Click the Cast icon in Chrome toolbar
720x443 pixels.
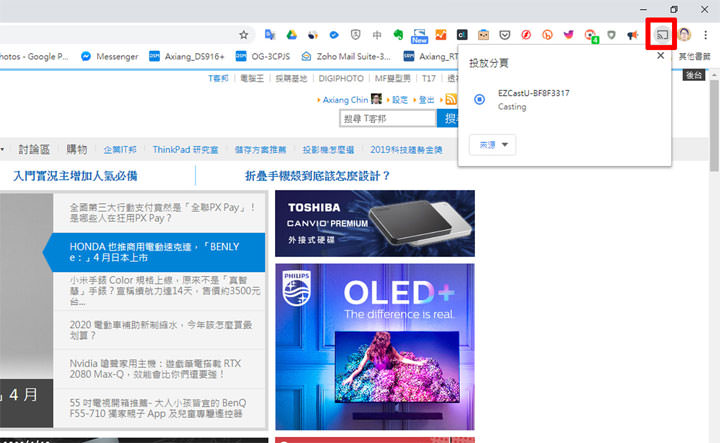(662, 34)
